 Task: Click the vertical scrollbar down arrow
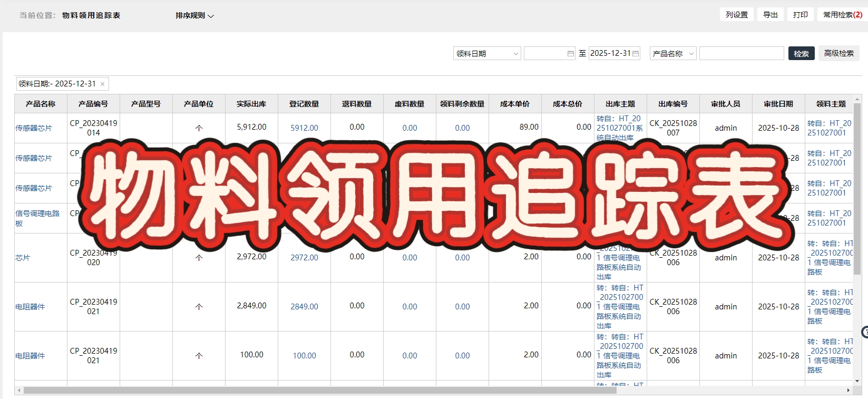click(857, 381)
